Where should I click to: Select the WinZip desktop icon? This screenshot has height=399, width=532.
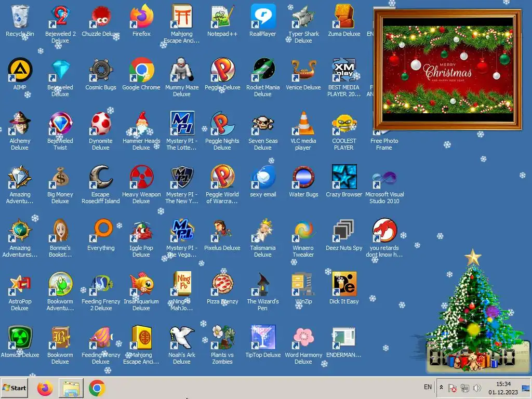[x=303, y=284]
